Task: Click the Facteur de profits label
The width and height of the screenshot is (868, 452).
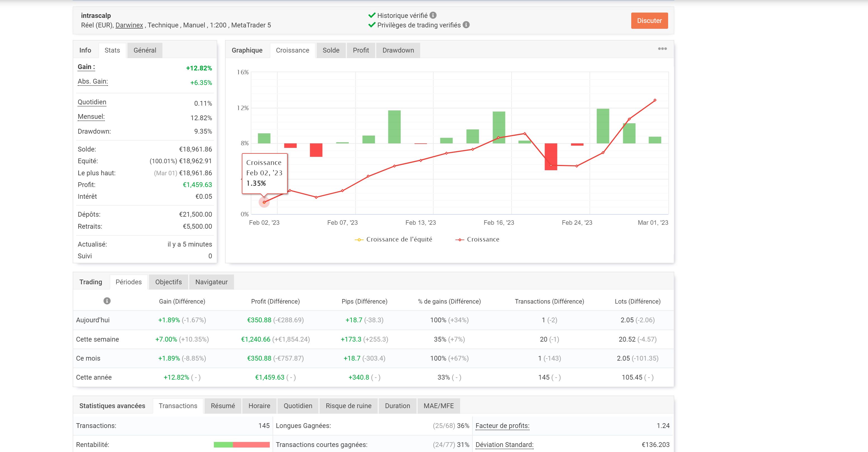Action: click(502, 426)
